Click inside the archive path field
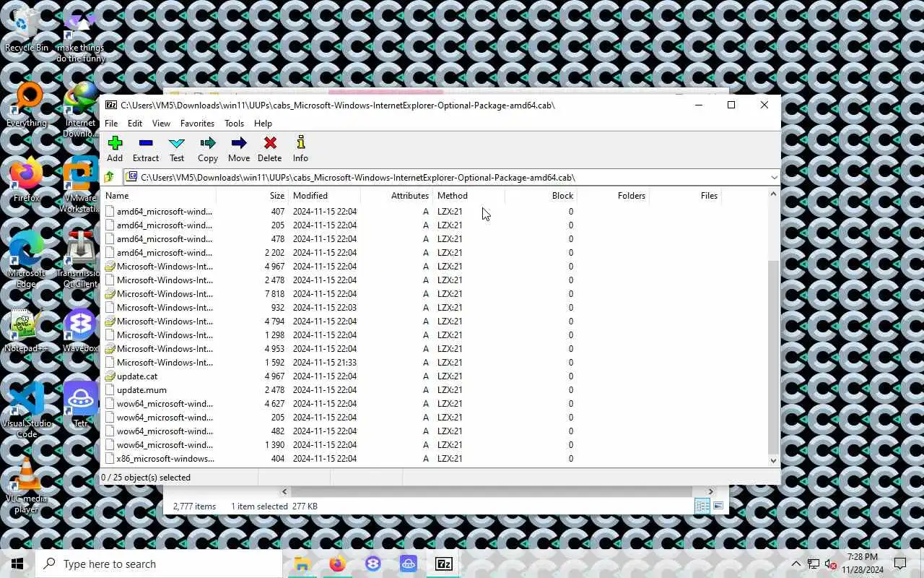 click(x=446, y=177)
